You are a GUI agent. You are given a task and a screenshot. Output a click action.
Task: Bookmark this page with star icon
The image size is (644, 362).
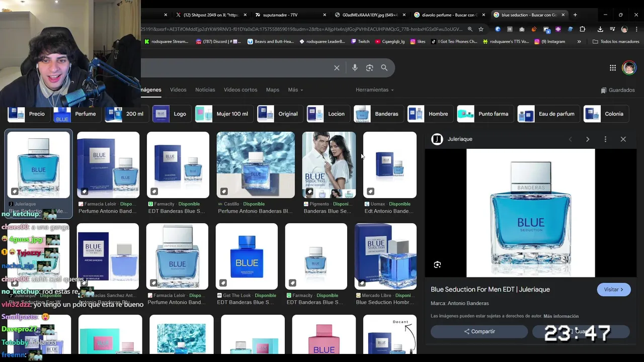coord(481,29)
